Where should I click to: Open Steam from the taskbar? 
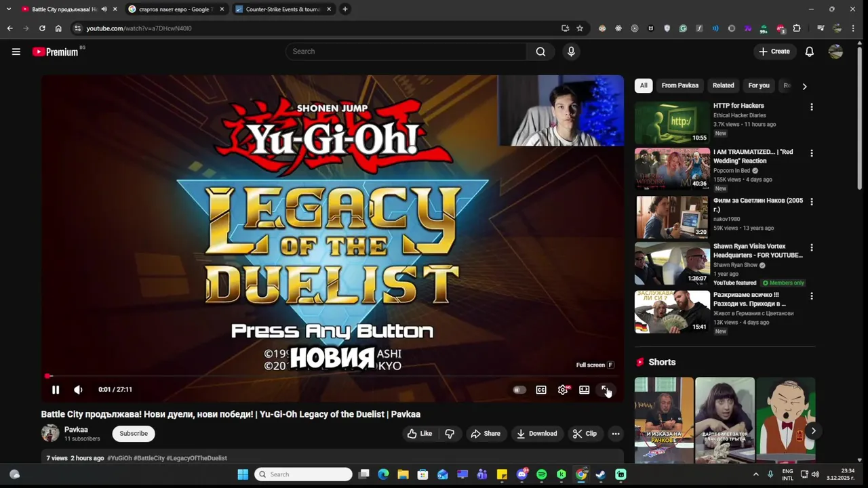[601, 474]
